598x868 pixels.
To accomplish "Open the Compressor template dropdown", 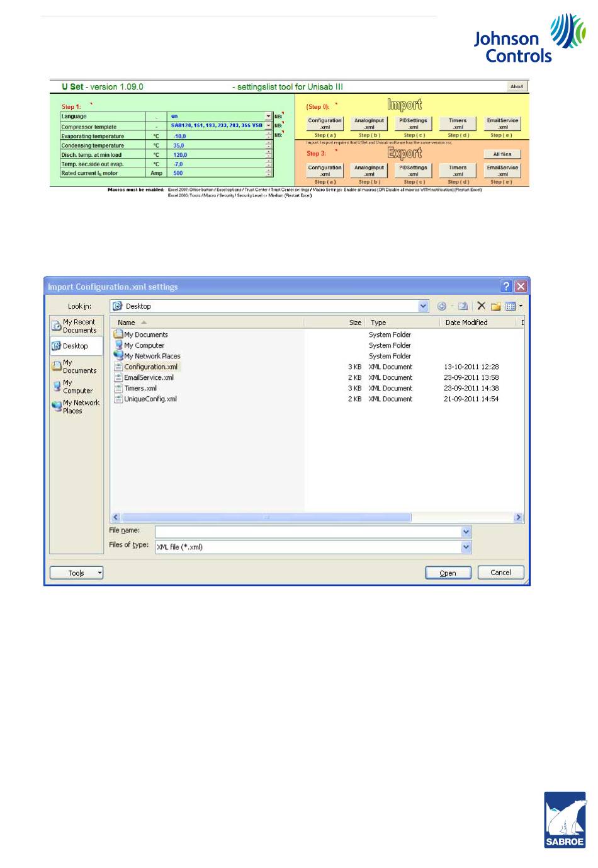I will [269, 125].
